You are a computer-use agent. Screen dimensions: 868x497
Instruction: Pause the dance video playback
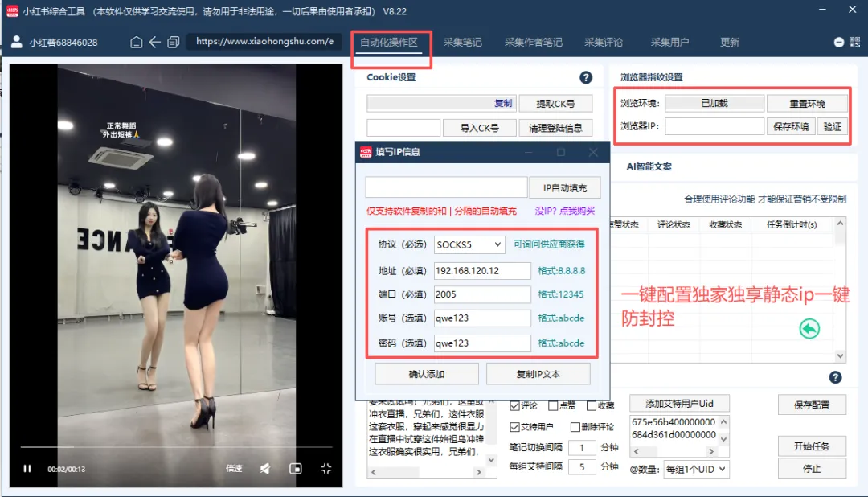click(x=27, y=468)
